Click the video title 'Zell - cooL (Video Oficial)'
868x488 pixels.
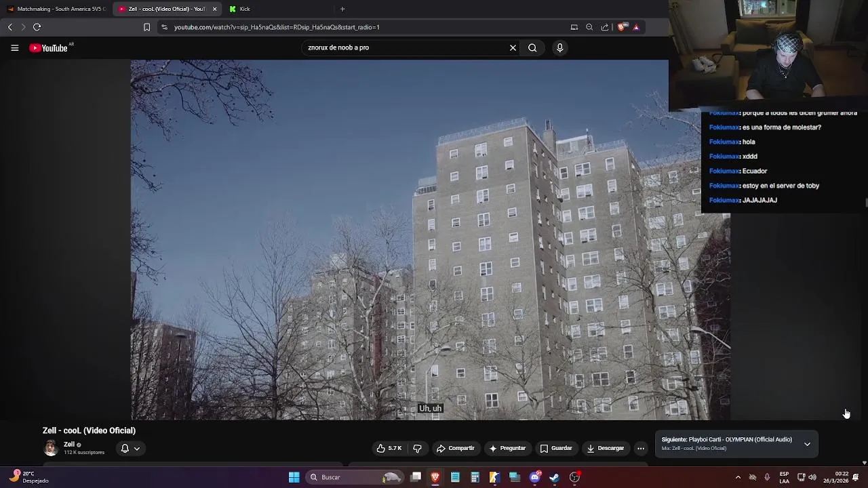coord(89,430)
